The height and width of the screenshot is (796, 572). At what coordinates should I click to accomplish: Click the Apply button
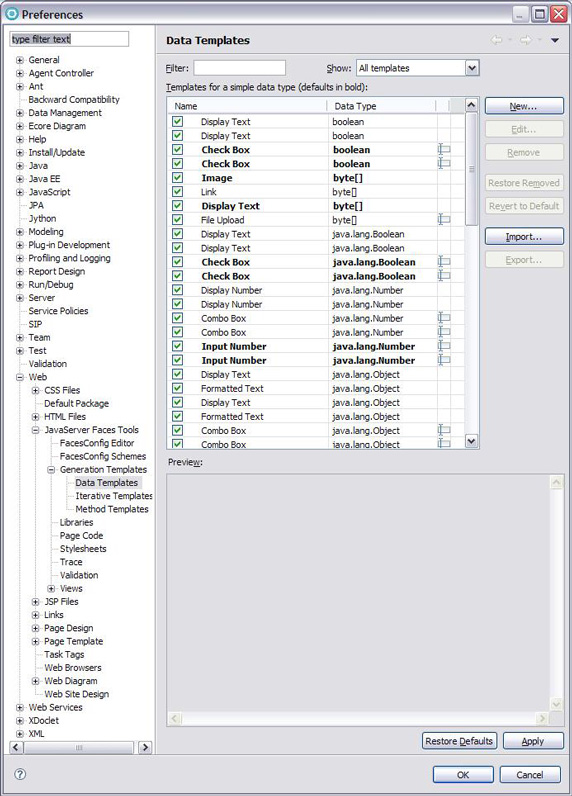[533, 741]
